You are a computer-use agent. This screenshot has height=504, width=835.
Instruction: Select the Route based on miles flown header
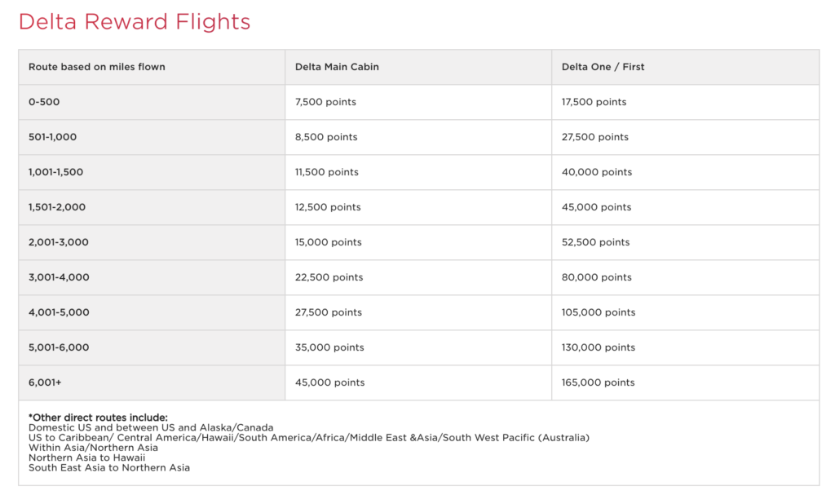point(97,67)
